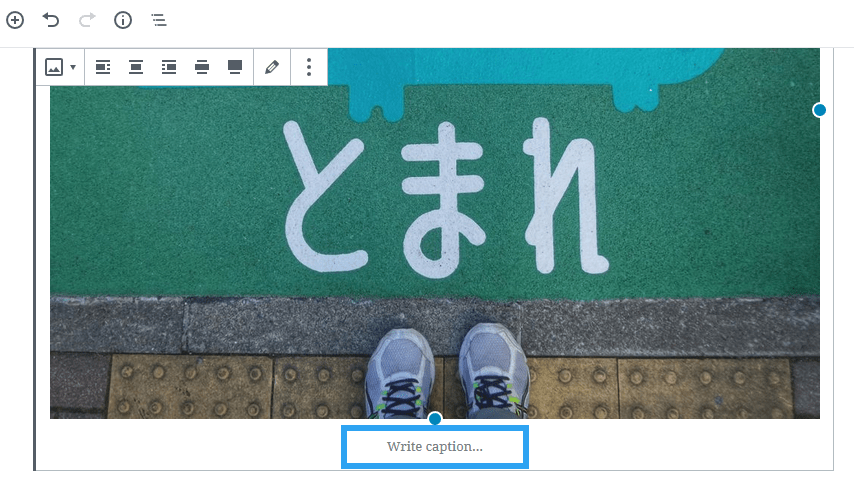This screenshot has width=854, height=479.
Task: Click the Add block plus icon
Action: click(x=15, y=20)
